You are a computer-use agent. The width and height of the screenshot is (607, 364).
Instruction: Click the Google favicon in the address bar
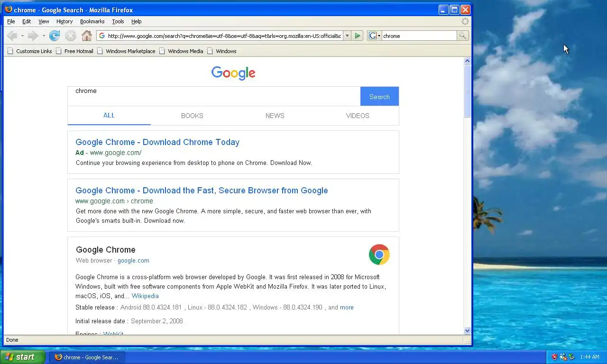(x=101, y=36)
